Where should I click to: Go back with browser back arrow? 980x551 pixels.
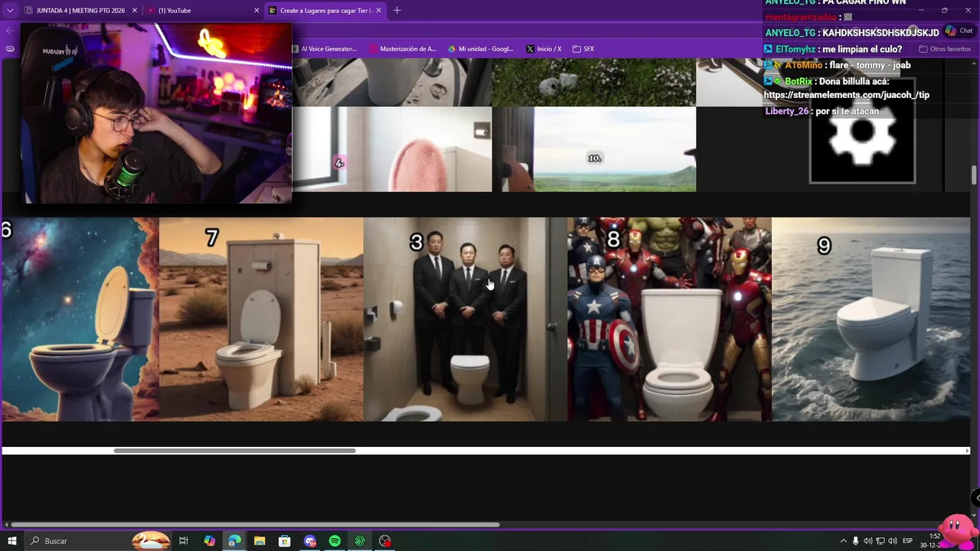pyautogui.click(x=9, y=31)
